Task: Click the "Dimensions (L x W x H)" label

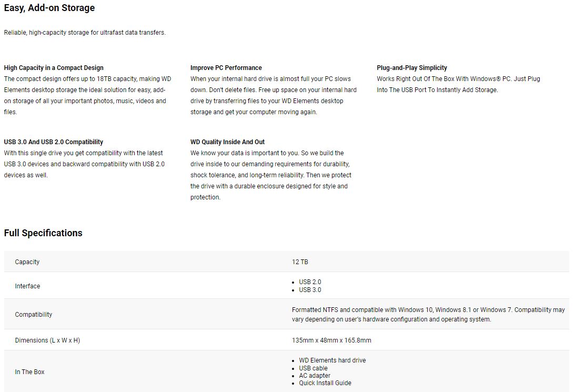Action: tap(47, 340)
